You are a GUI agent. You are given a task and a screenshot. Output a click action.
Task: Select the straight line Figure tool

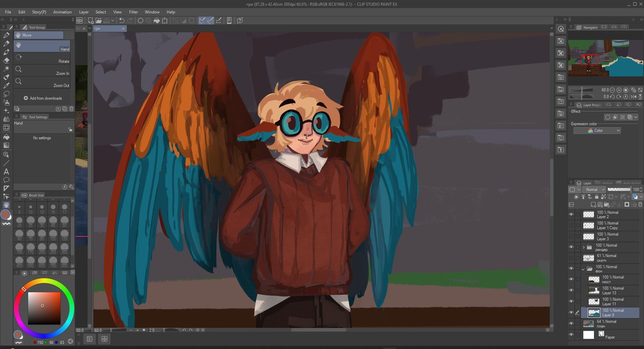click(6, 163)
